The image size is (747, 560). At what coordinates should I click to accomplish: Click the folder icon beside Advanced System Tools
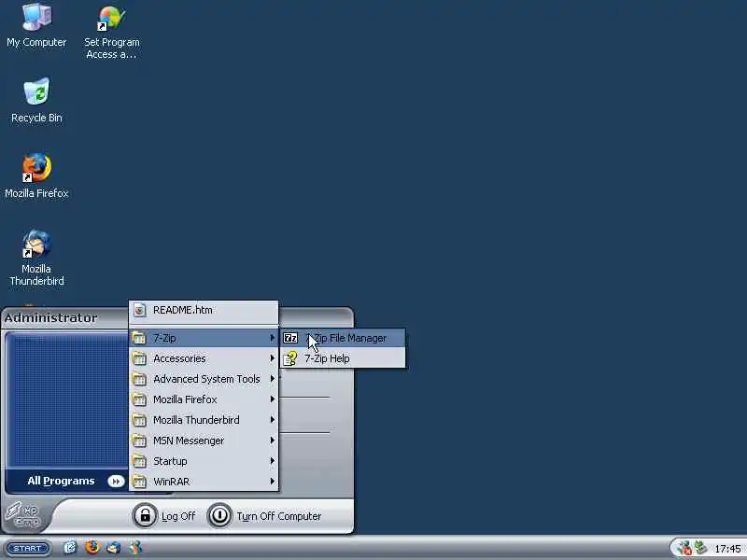[139, 379]
